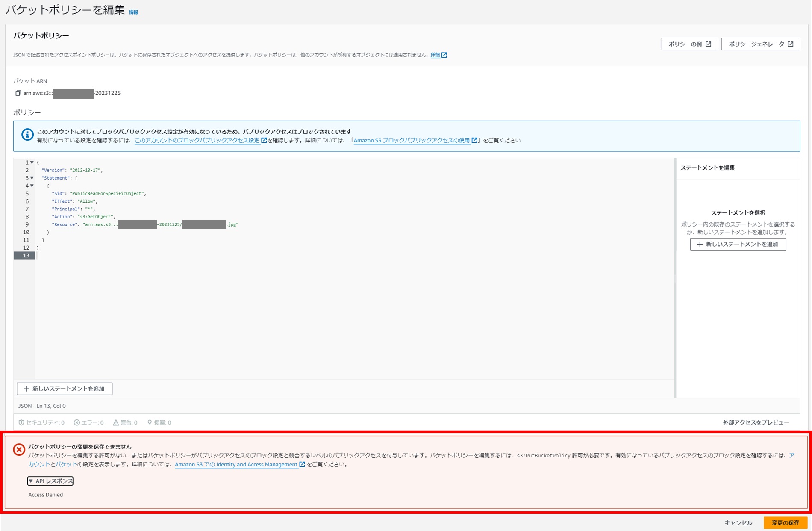This screenshot has width=812, height=531.
Task: Click the エラー status icon
Action: 76,423
